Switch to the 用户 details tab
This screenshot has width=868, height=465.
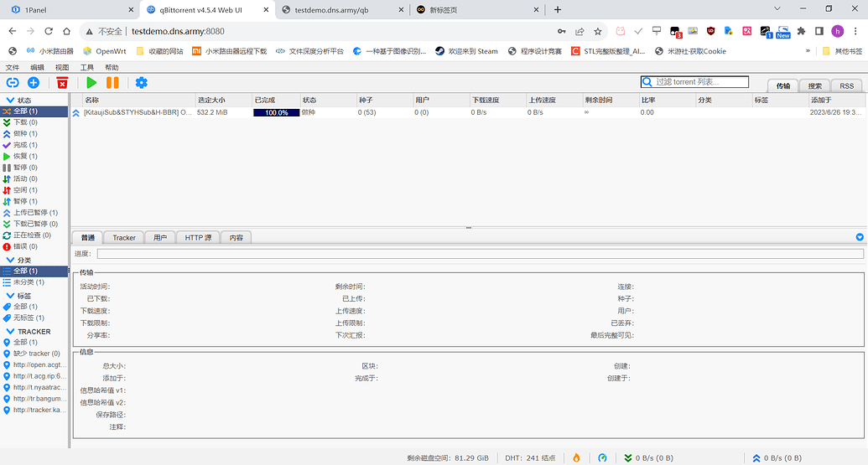coord(160,238)
